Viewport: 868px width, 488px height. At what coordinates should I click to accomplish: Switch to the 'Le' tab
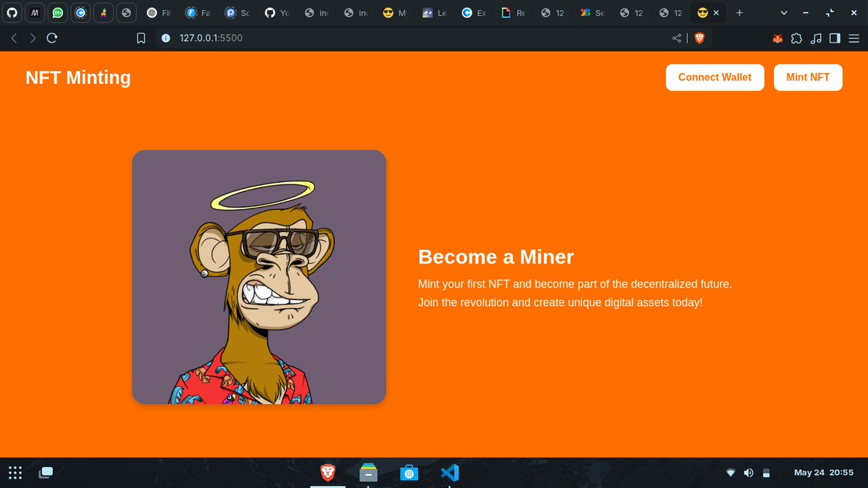pyautogui.click(x=435, y=12)
